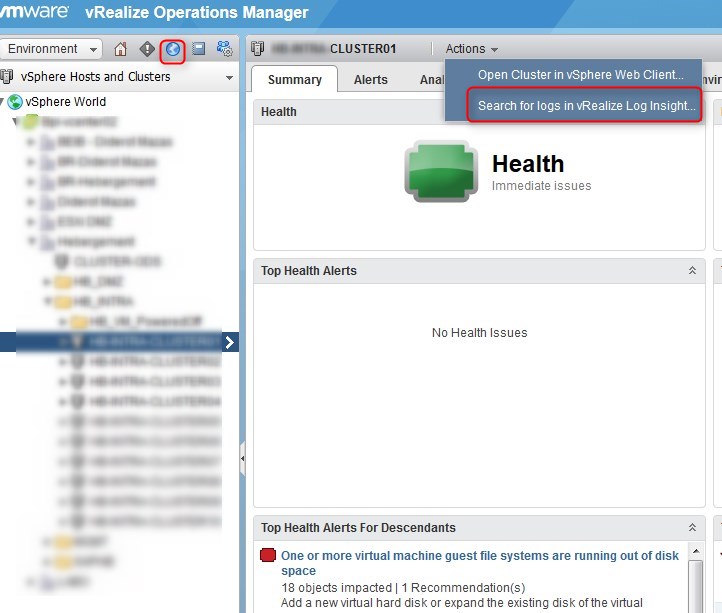Switch to the Summary tab
This screenshot has height=613, width=722.
coord(294,80)
